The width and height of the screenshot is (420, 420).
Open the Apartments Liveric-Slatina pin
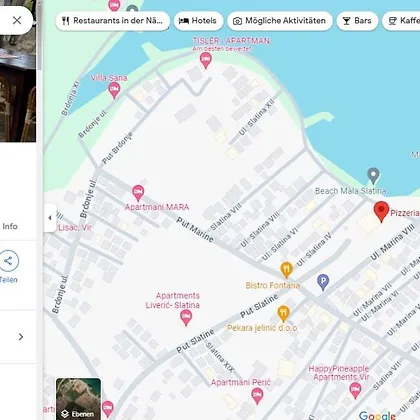tap(186, 317)
